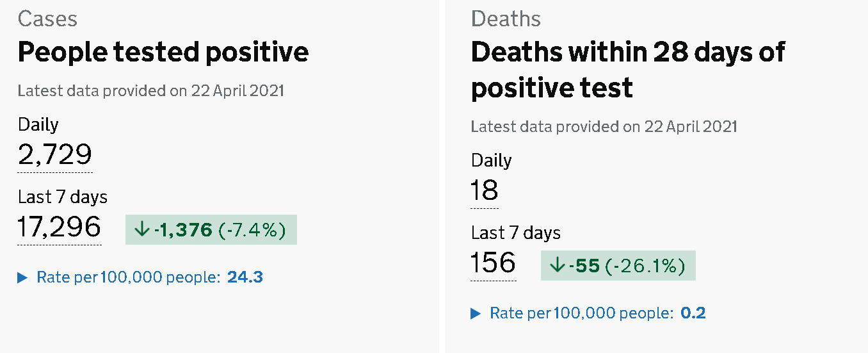The width and height of the screenshot is (868, 353).
Task: Expand the deaths rate disclosure triangle
Action: coord(476,313)
